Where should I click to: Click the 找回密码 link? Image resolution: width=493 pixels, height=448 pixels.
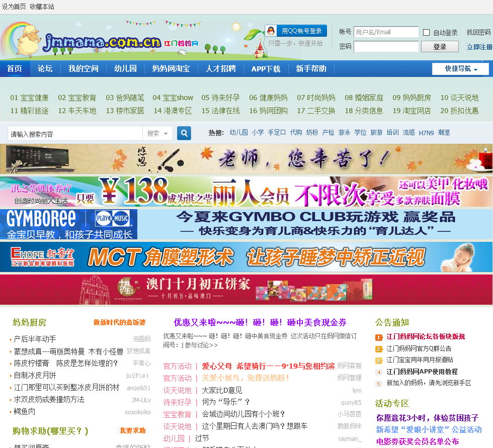478,32
